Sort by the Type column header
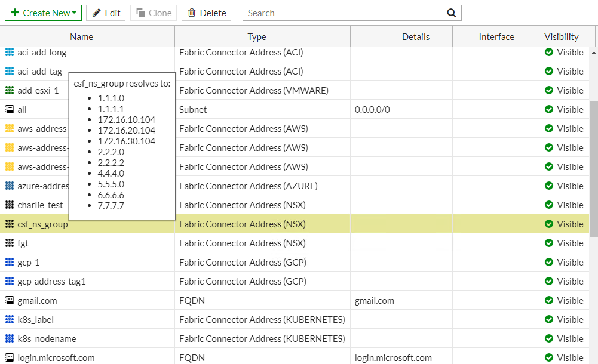Screen dimensions: 598x364 [x=257, y=37]
